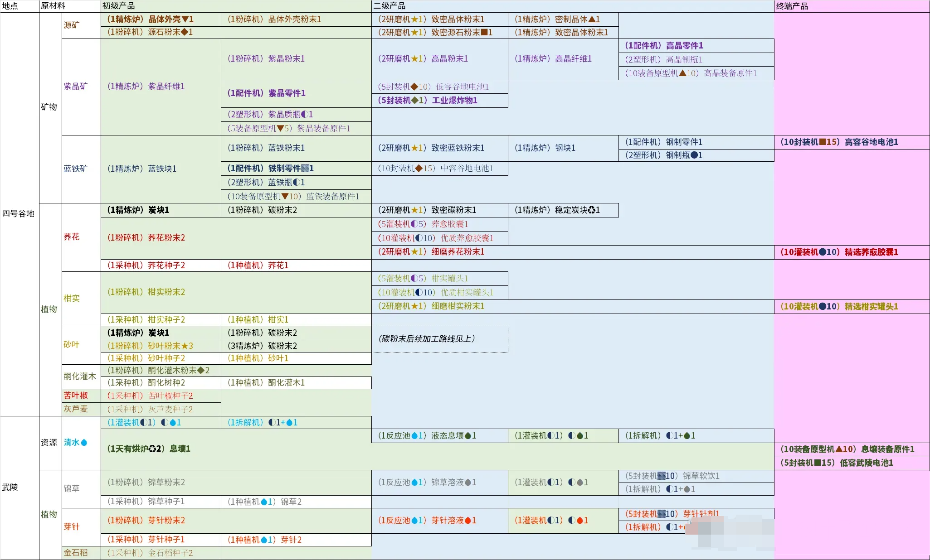Click cell 精选荞愈胶囊1
The height and width of the screenshot is (560, 930).
click(x=852, y=252)
